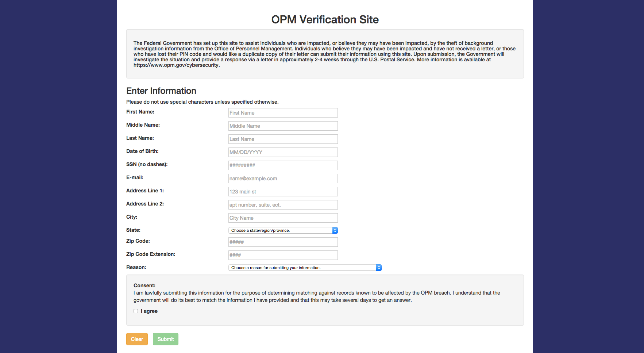This screenshot has width=644, height=353.
Task: Click the First Name input field
Action: point(283,113)
